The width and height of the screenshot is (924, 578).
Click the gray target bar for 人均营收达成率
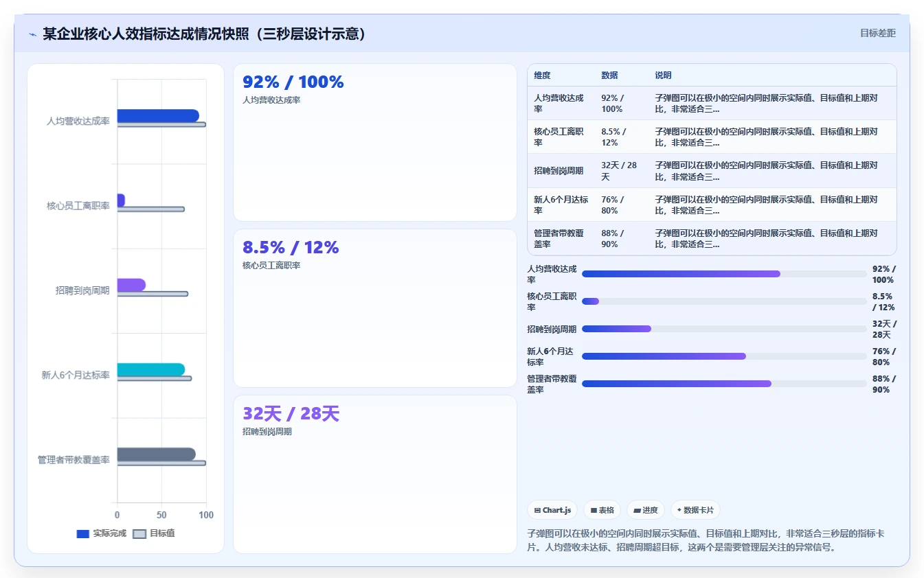point(161,125)
